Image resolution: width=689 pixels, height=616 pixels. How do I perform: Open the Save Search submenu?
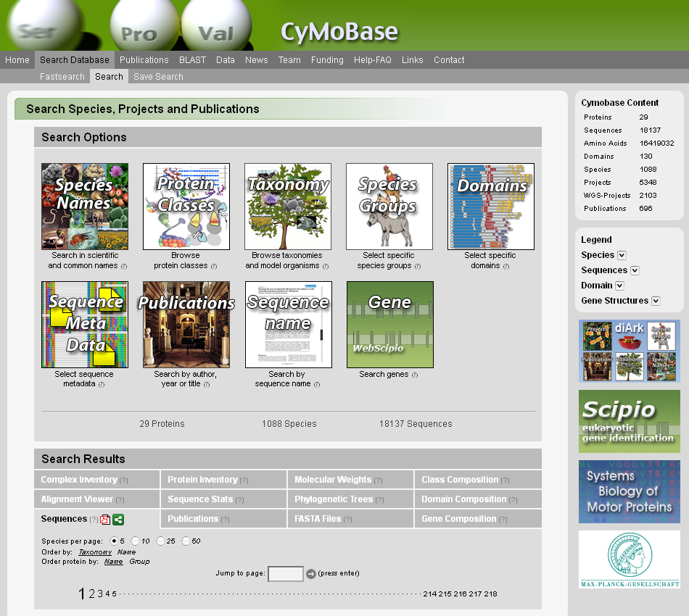(x=158, y=76)
